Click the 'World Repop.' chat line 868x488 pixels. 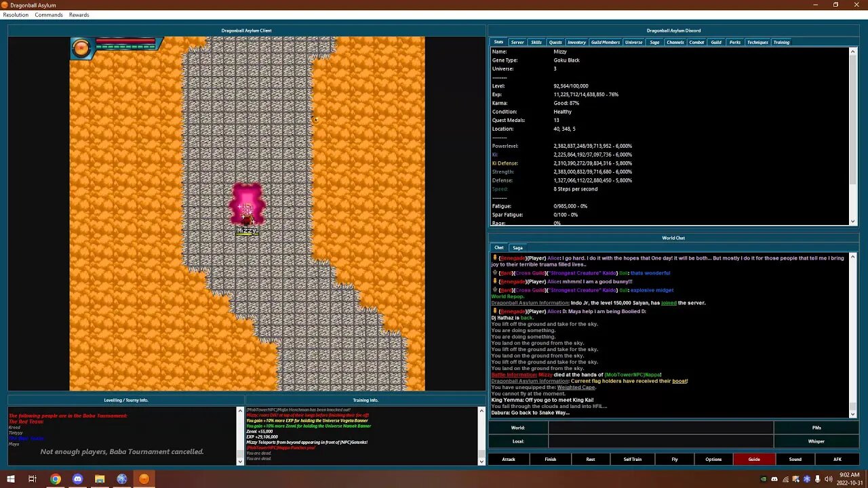click(507, 297)
